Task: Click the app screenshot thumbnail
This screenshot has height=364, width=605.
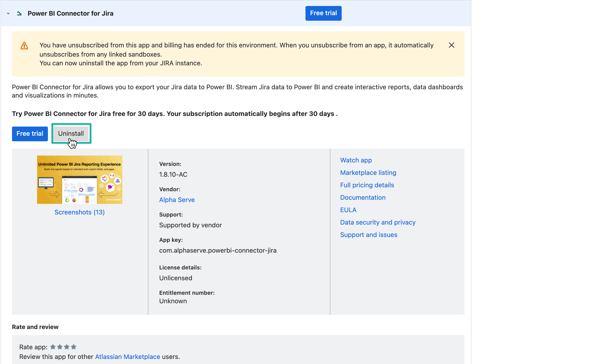Action: (x=79, y=179)
